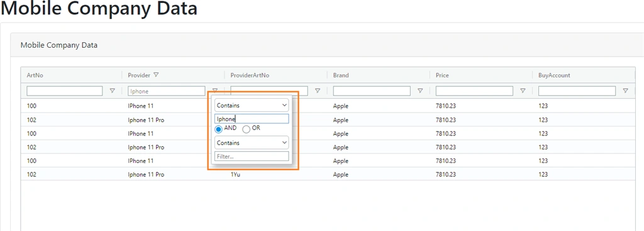This screenshot has height=231, width=644.
Task: Click the 1Yu cell in ProviderArtNo column
Action: click(235, 174)
